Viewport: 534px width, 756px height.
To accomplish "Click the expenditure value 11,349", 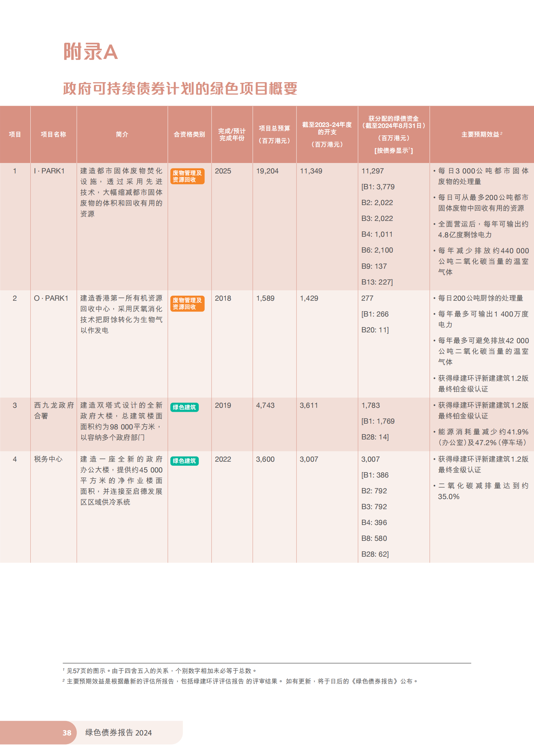I will (x=311, y=171).
